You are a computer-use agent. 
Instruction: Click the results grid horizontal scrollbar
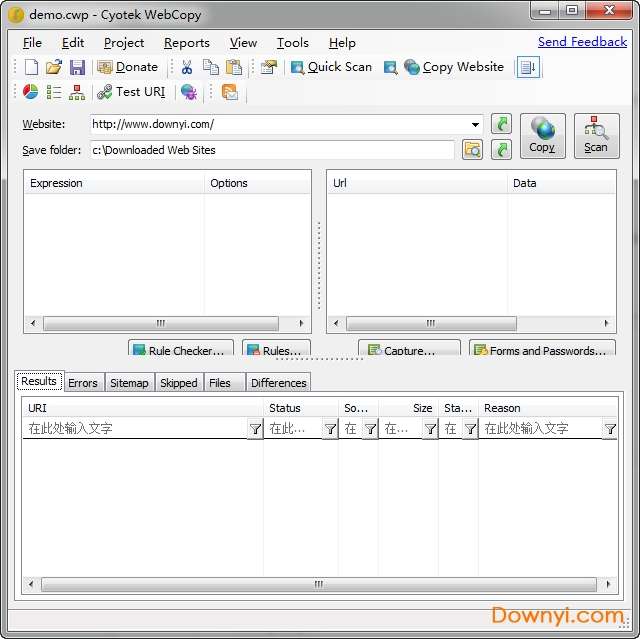point(319,584)
